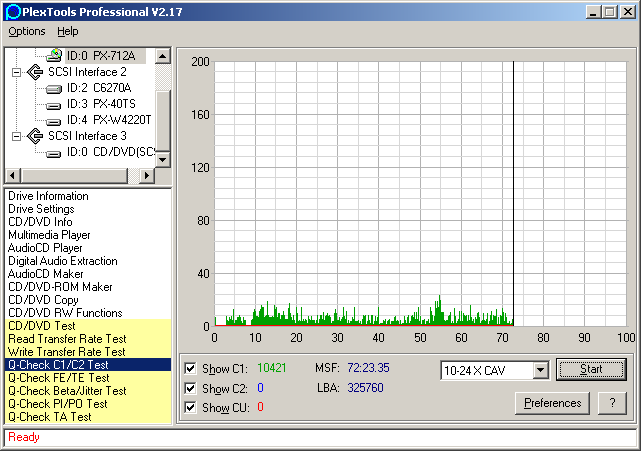Toggle the Show CU checkbox

(191, 407)
